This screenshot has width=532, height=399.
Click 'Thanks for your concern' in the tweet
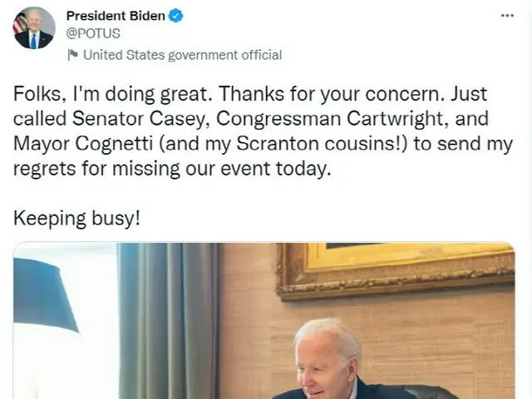[332, 94]
